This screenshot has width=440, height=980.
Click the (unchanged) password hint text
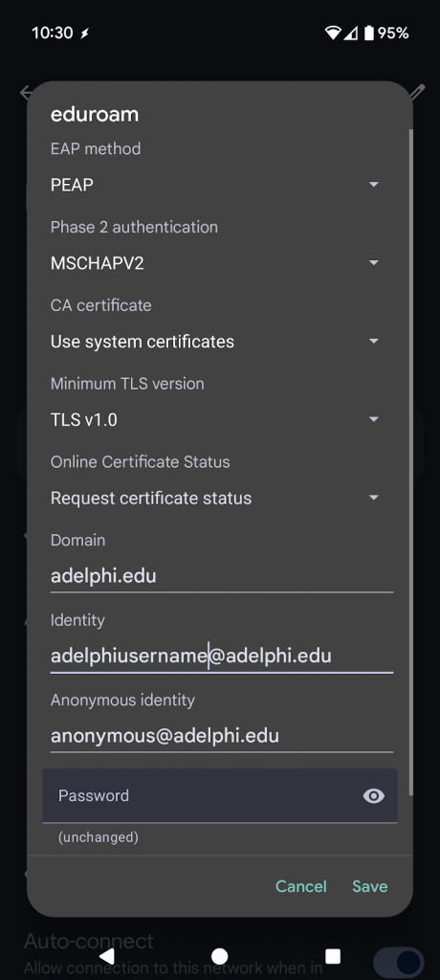pos(99,836)
